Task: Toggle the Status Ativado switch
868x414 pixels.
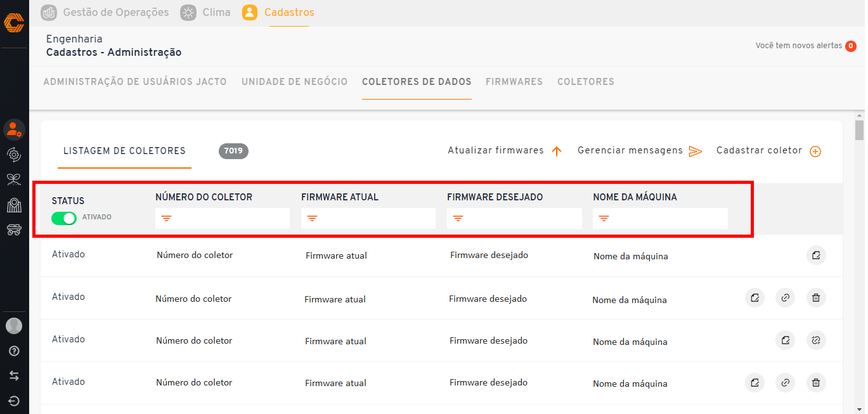Action: click(x=64, y=218)
